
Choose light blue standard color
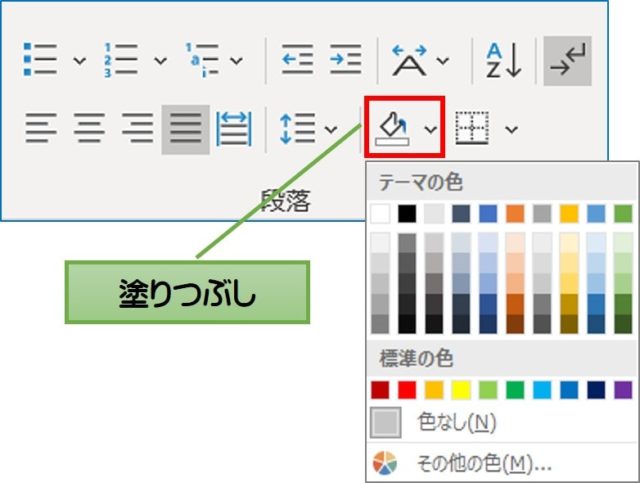[x=542, y=390]
